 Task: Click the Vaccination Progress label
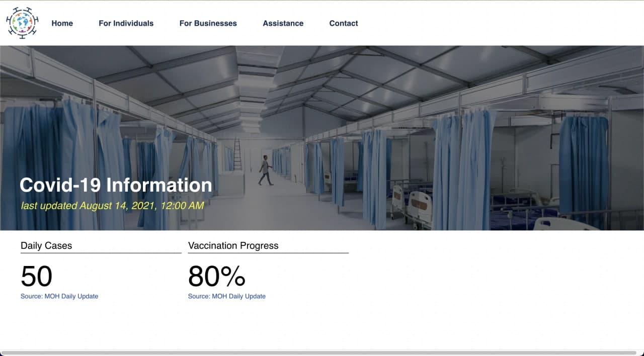(233, 245)
